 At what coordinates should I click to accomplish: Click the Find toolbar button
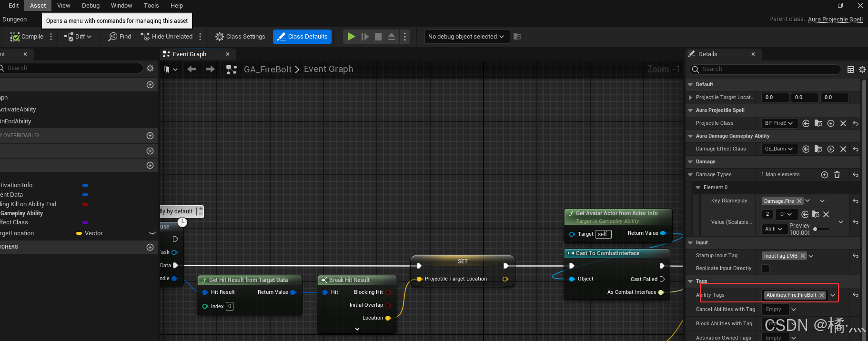coord(120,37)
